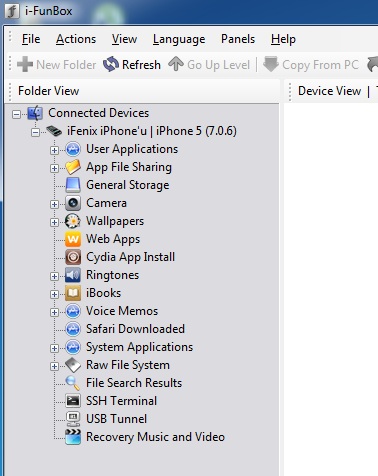Expand the Raw File System node
Viewport: 378px width, 476px height.
click(54, 366)
